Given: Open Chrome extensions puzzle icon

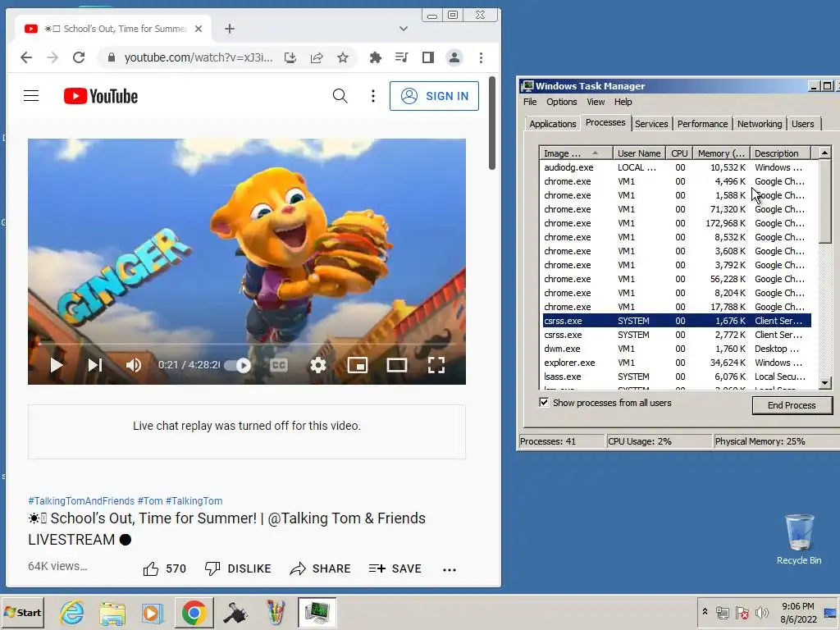Looking at the screenshot, I should 375,57.
